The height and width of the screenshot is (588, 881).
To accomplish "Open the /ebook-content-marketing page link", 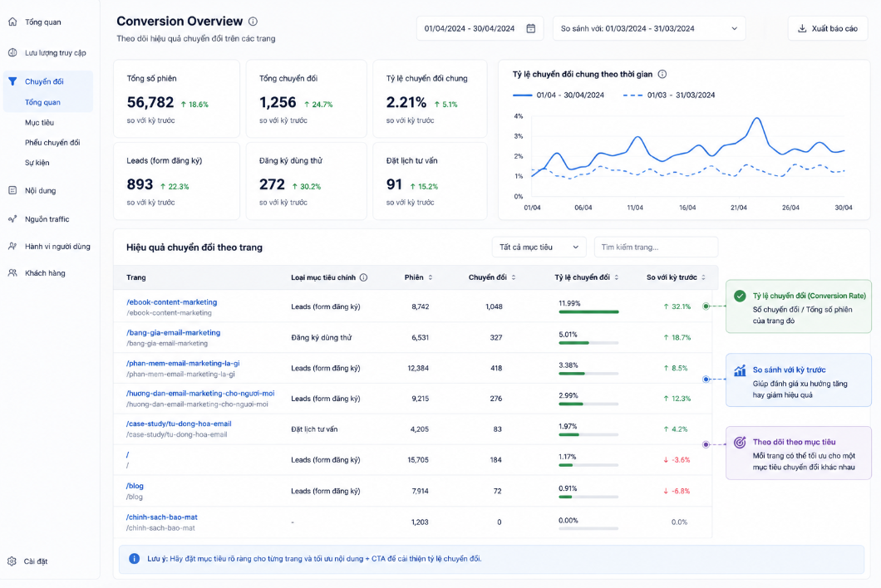I will click(x=171, y=302).
